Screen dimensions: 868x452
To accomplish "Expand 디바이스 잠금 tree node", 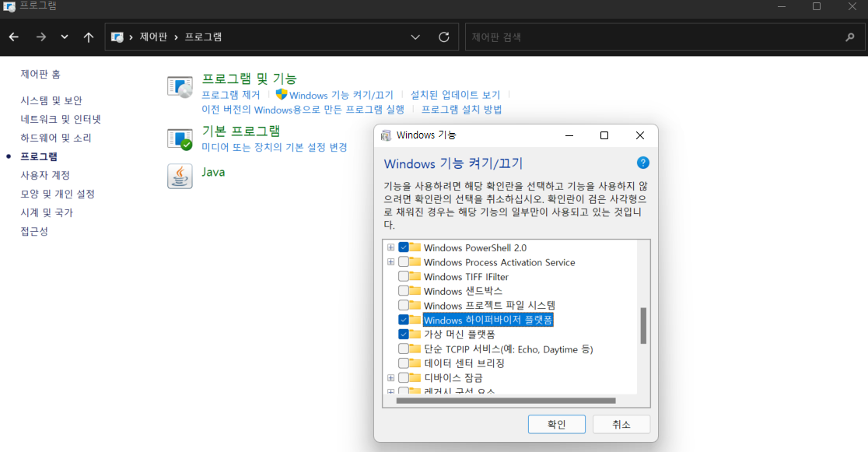I will point(390,378).
